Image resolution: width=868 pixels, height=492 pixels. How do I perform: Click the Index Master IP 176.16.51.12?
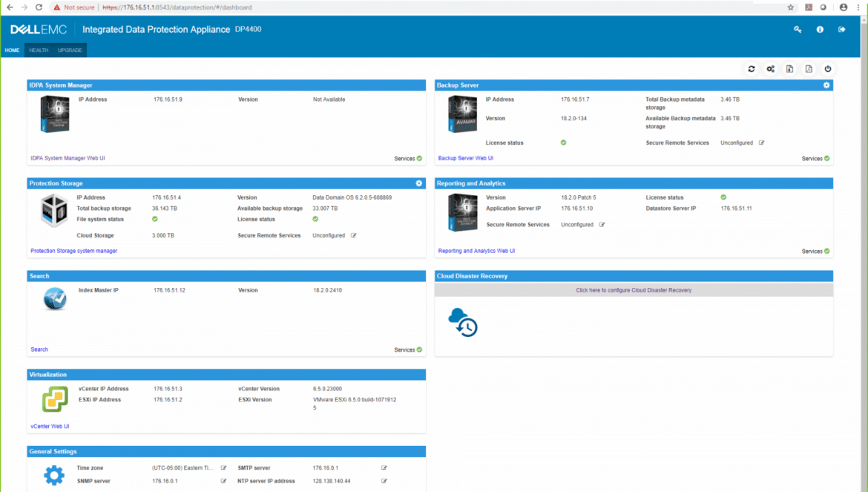point(169,290)
